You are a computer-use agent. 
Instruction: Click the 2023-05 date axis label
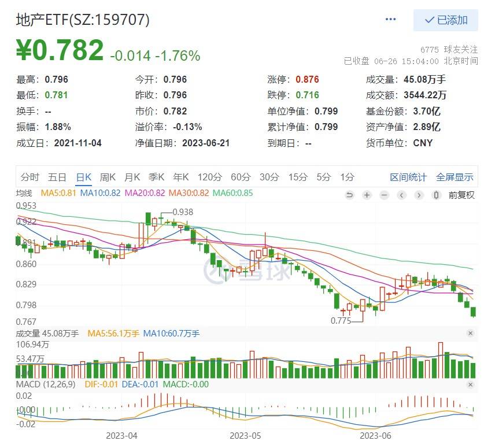[245, 436]
